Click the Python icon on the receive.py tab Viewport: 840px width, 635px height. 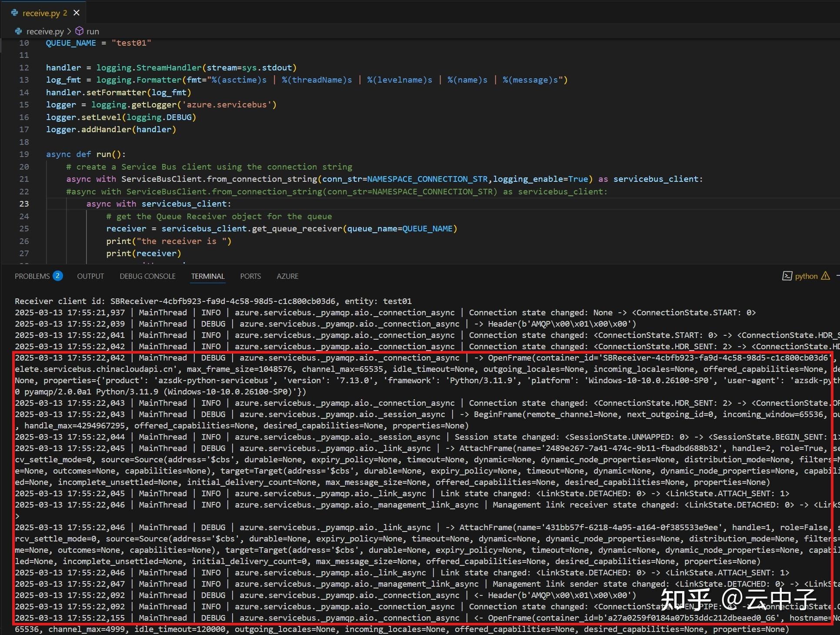pos(13,13)
